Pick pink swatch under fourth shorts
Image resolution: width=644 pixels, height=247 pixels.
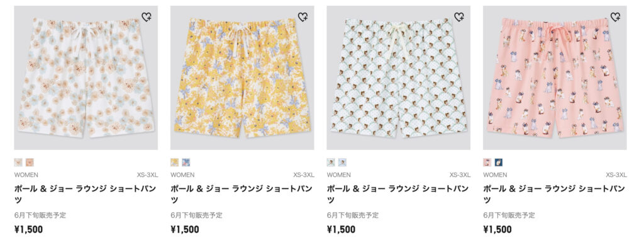(487, 162)
